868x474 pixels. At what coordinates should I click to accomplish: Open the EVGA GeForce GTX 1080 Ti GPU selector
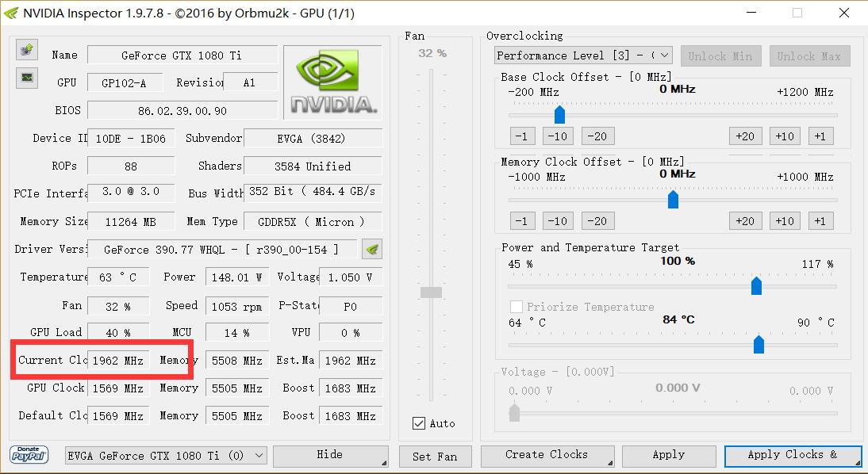point(166,457)
